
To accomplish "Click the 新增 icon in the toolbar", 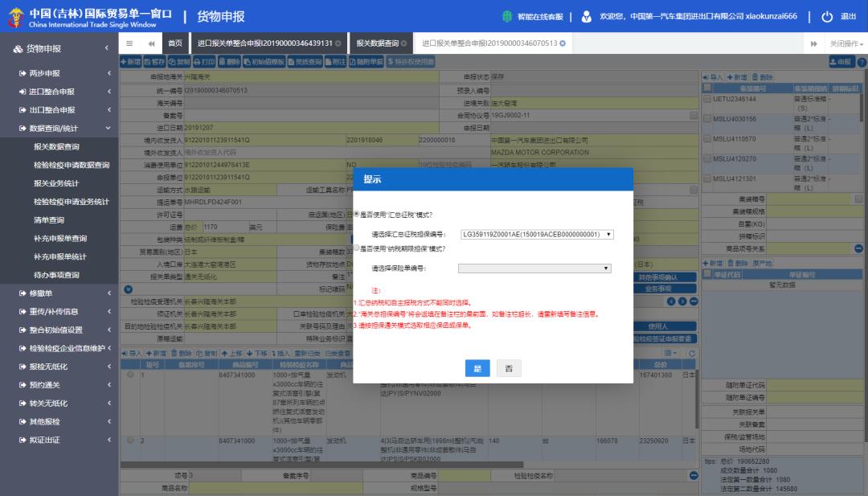I will pos(133,59).
